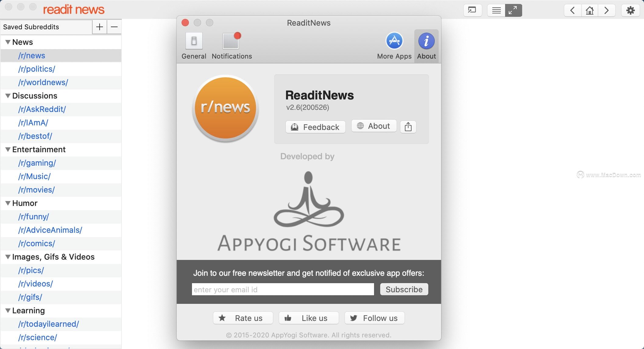Click Follow us with Twitter icon

point(374,318)
